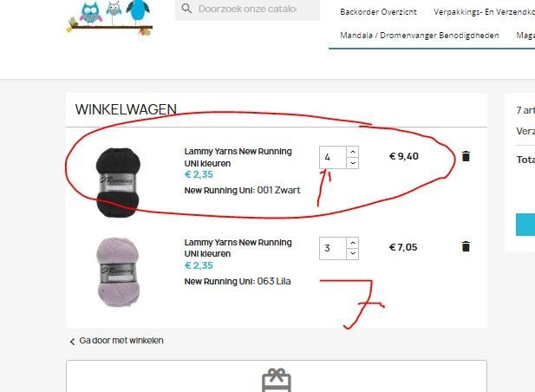
Task: Open Verpakkings- En Verzendkosten menu item
Action: pos(484,12)
